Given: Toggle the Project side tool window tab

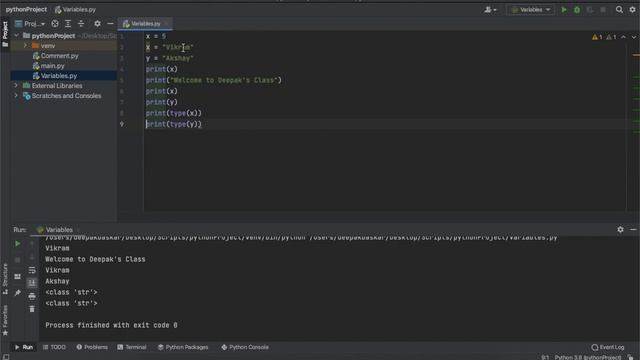Looking at the screenshot, I should point(5,34).
